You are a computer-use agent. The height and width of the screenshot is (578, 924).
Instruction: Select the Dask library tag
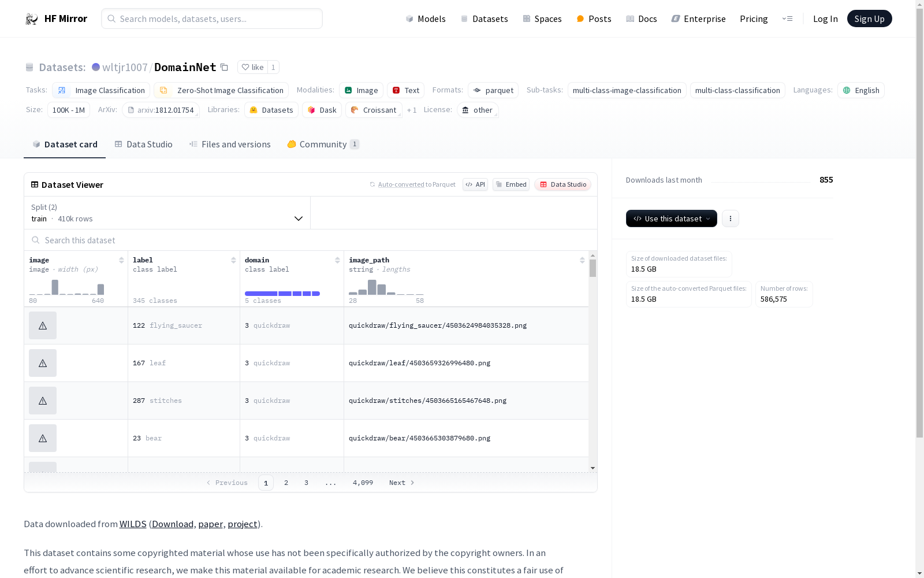coord(322,110)
